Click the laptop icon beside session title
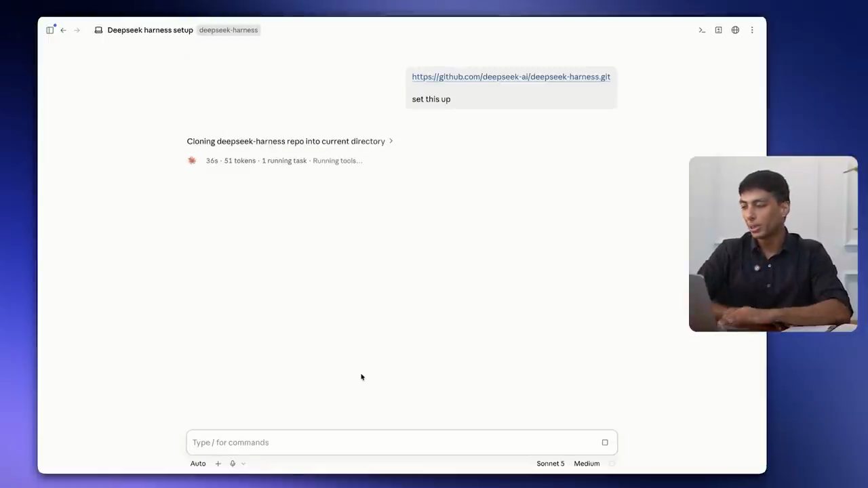This screenshot has width=868, height=488. click(x=98, y=30)
